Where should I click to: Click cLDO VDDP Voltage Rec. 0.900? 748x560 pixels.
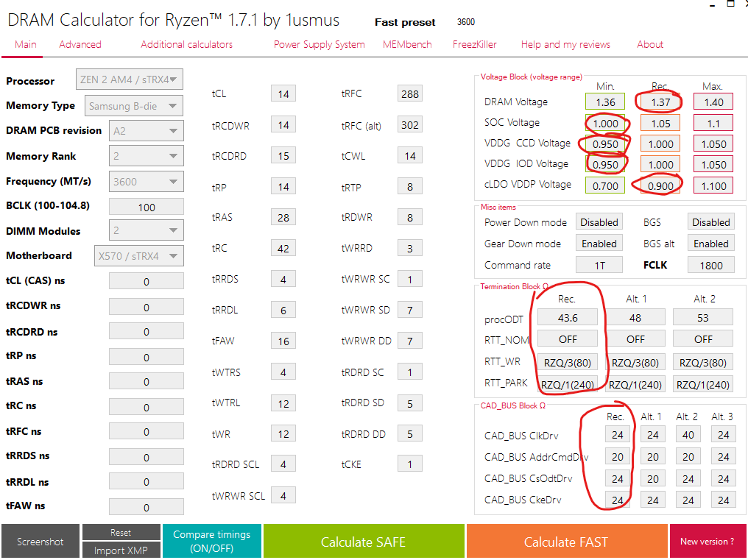tap(660, 186)
